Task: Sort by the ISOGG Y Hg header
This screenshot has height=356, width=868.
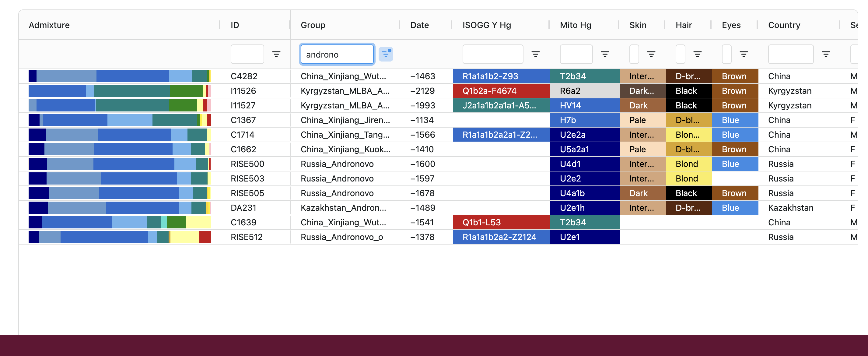Action: [x=487, y=25]
